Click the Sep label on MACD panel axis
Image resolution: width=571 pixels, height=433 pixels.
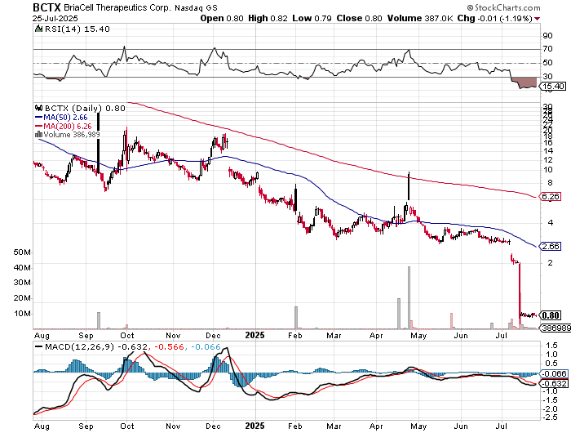[x=86, y=426]
